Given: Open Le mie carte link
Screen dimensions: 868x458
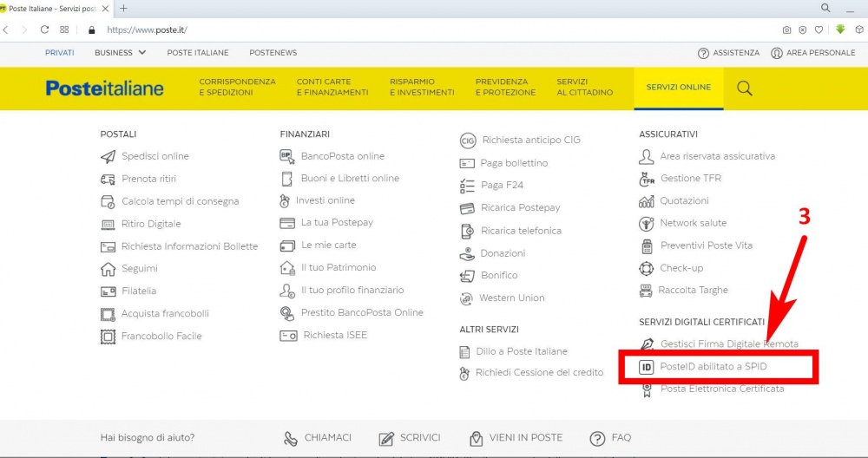Looking at the screenshot, I should coord(329,245).
